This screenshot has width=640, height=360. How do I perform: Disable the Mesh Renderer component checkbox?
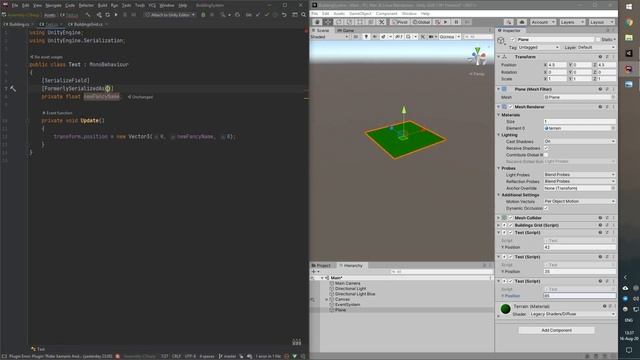(x=511, y=107)
